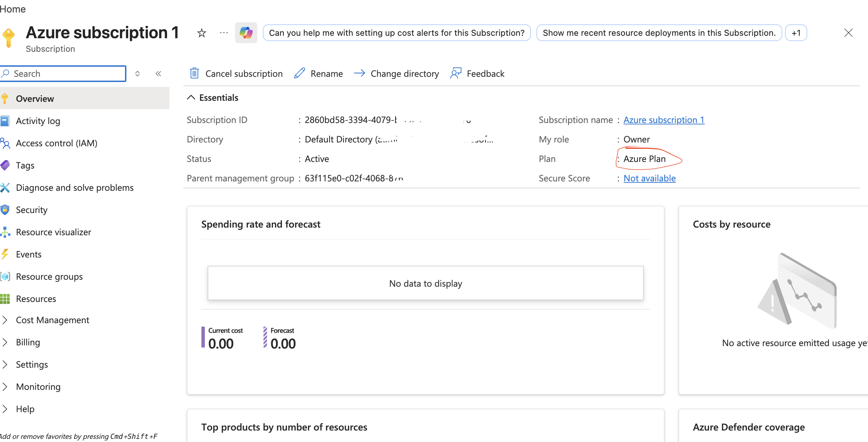Click the Forecast 0.00 value

point(283,344)
